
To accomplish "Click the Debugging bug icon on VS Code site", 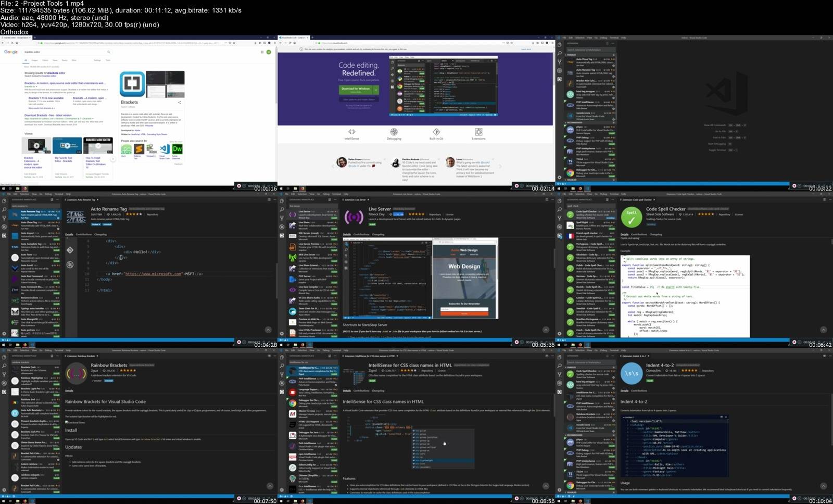I will (394, 132).
